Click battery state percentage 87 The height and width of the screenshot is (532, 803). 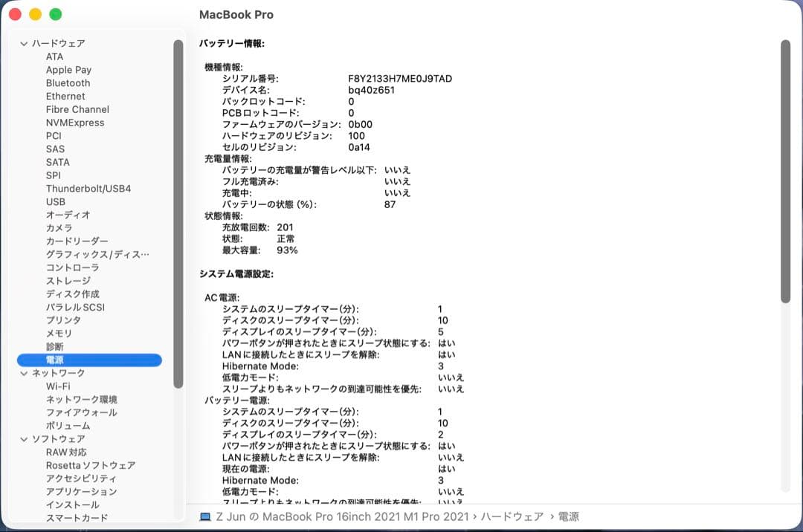coord(390,204)
